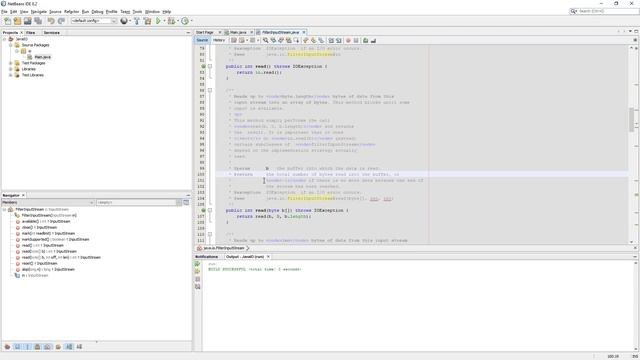Run the project with green play icon

[158, 21]
